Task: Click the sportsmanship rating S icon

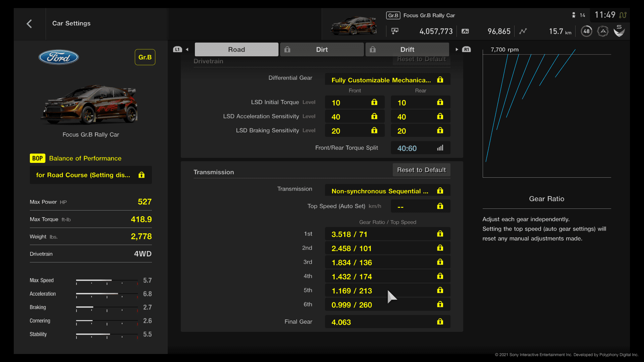Action: click(619, 31)
